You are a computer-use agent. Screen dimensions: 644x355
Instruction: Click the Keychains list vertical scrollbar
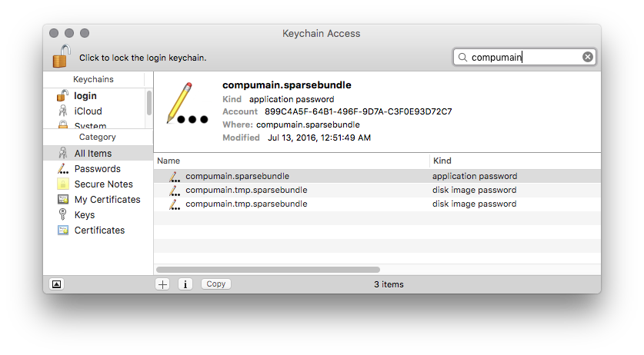coord(149,103)
